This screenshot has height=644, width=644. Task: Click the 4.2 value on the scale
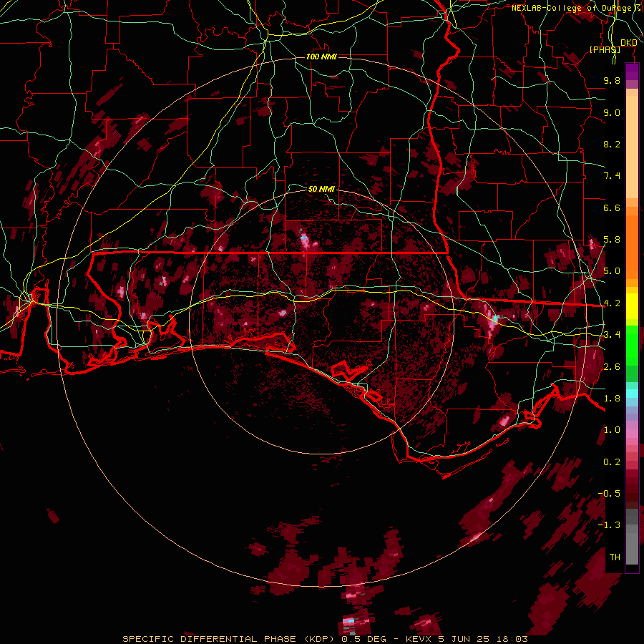pyautogui.click(x=612, y=303)
